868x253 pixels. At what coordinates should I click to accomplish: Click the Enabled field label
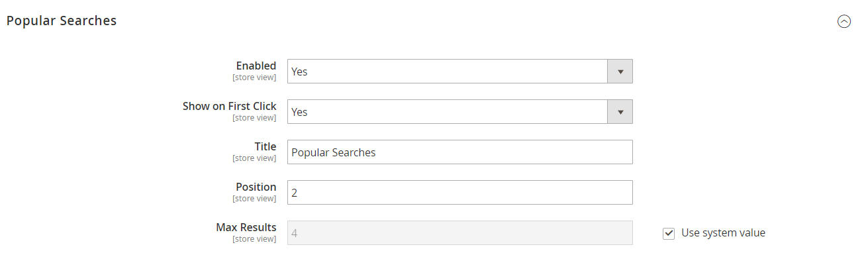tap(256, 66)
